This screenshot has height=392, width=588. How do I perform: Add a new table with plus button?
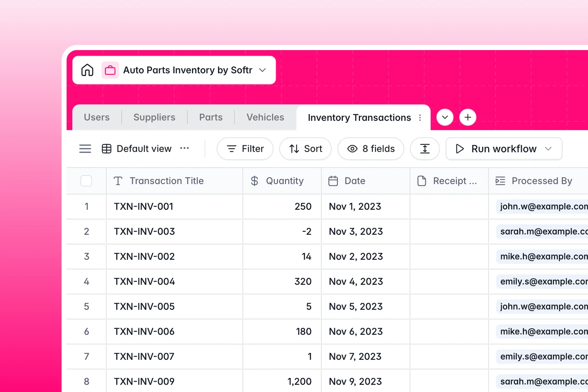pos(468,117)
